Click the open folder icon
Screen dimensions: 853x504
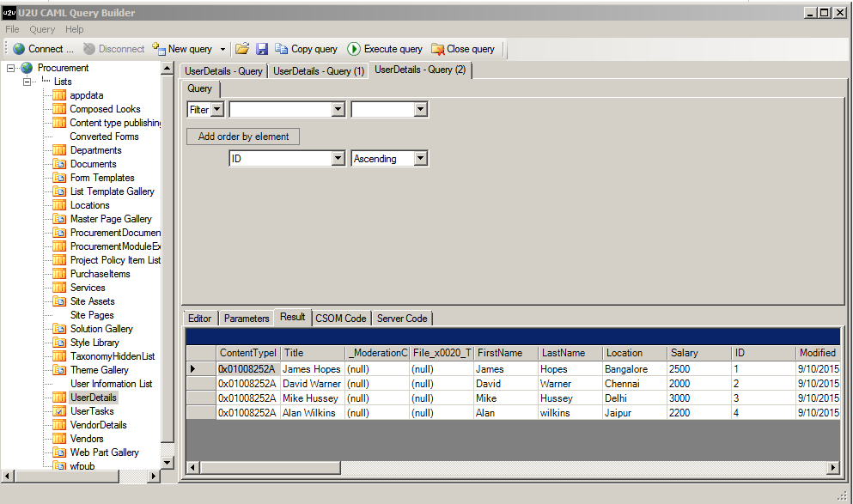pos(242,49)
